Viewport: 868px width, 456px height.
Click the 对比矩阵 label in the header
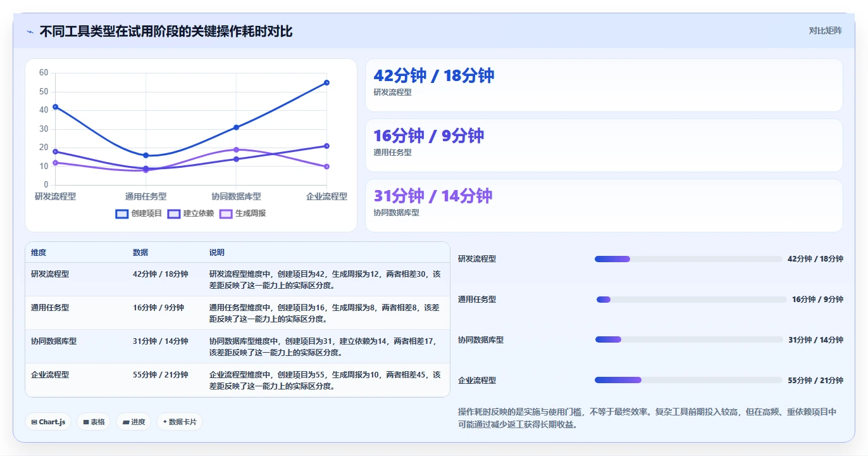[x=825, y=30]
